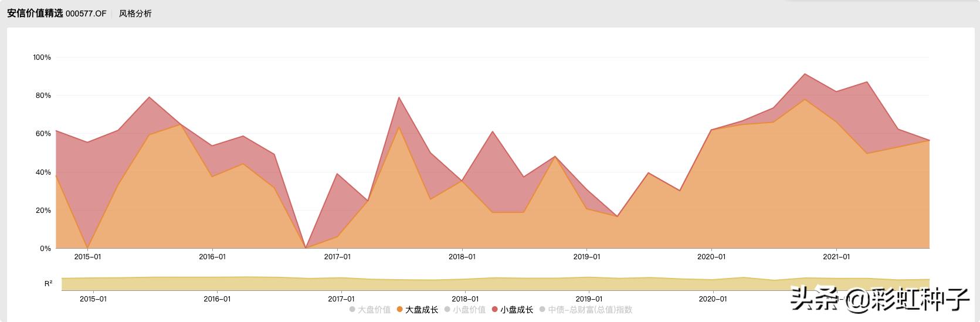Click the 2018-01 label on main chart axis

click(x=462, y=257)
